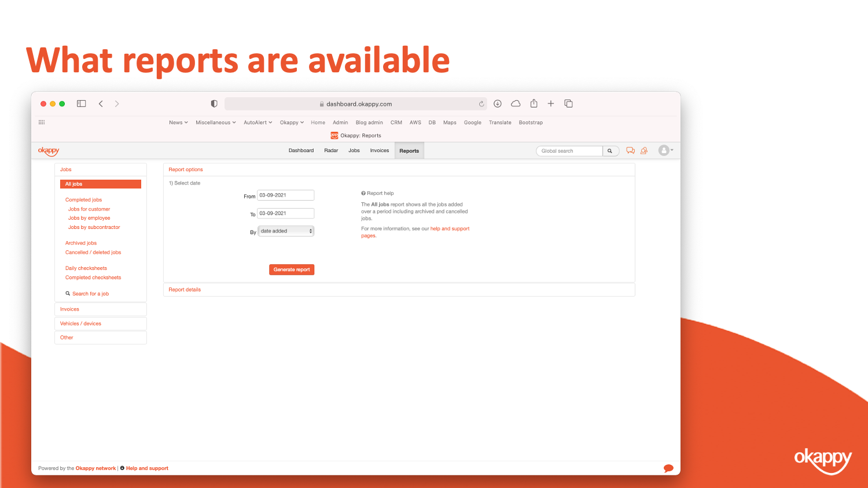Open Cancelled / deleted jobs report
Screen dimensions: 868x488
point(93,253)
